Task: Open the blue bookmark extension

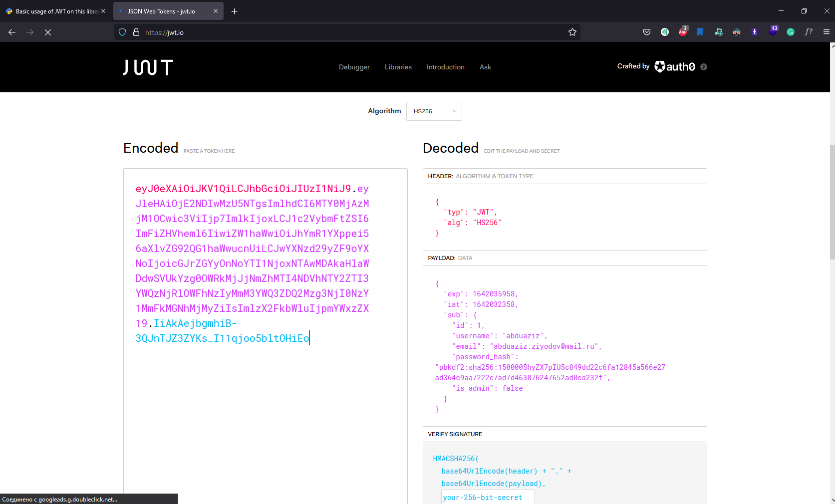Action: [700, 32]
